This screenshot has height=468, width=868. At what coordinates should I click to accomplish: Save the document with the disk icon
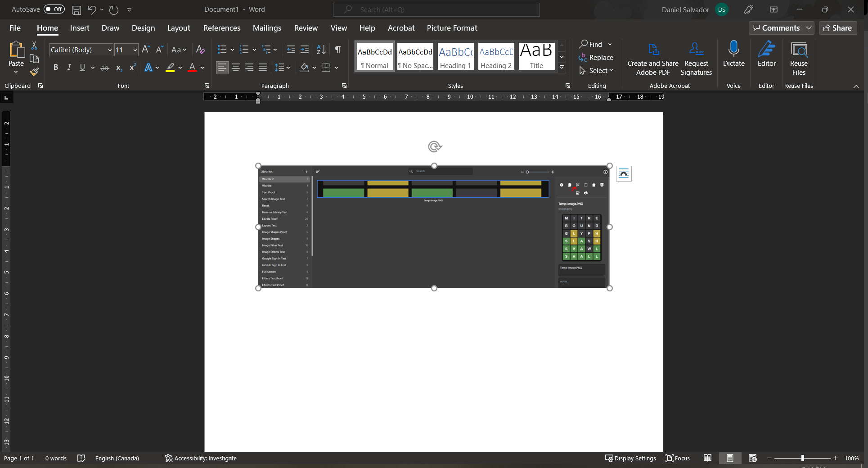tap(76, 9)
